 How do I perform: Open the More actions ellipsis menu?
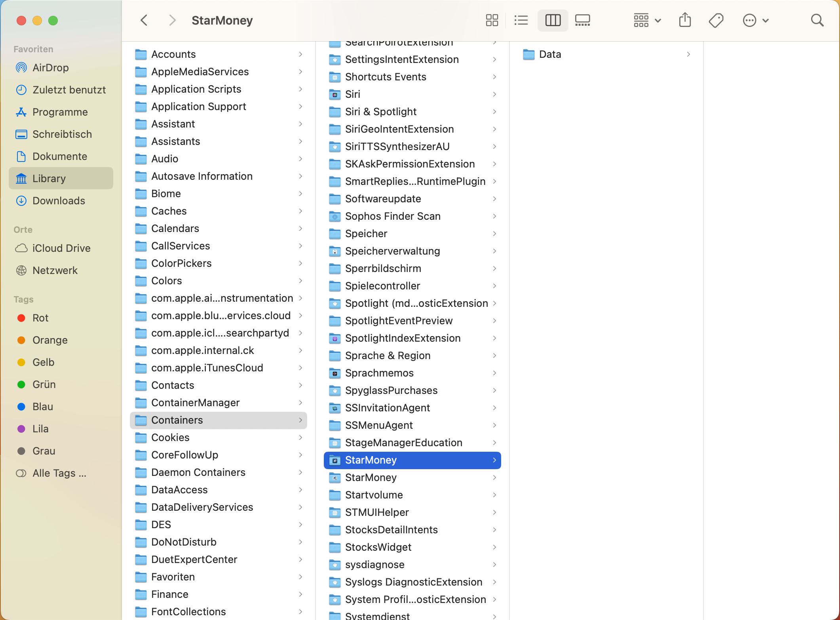pos(756,20)
